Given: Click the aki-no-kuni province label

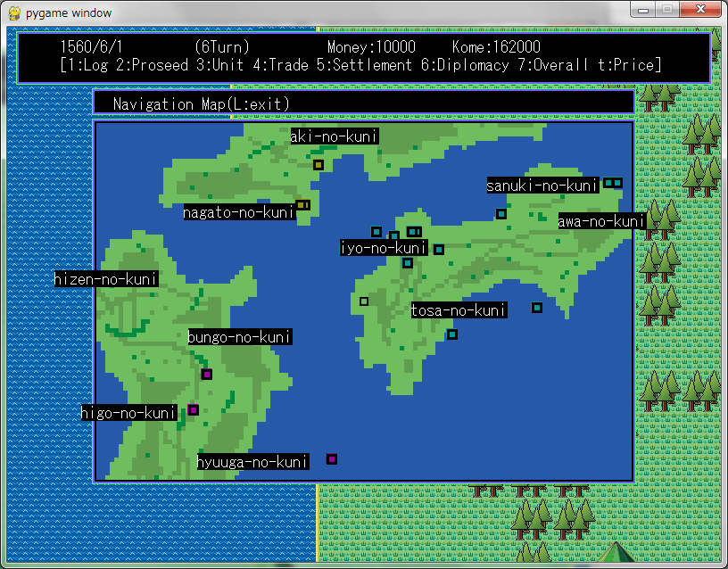Looking at the screenshot, I should (335, 136).
